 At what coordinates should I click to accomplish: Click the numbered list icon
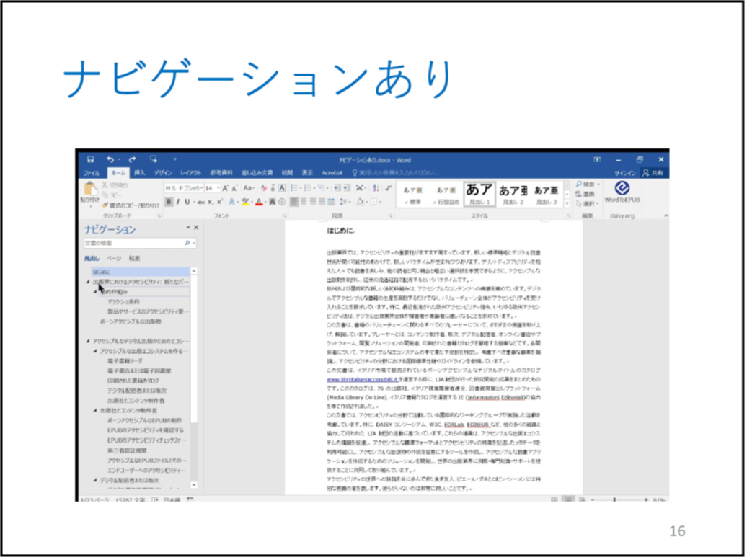pyautogui.click(x=308, y=188)
